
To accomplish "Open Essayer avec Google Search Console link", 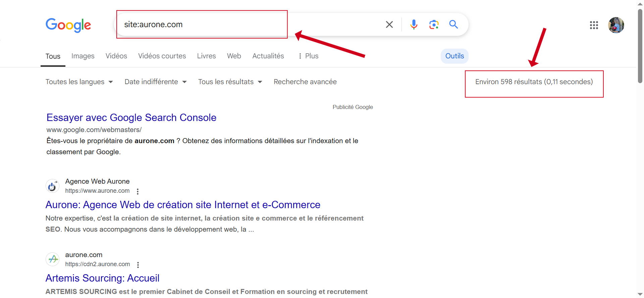I will 131,118.
